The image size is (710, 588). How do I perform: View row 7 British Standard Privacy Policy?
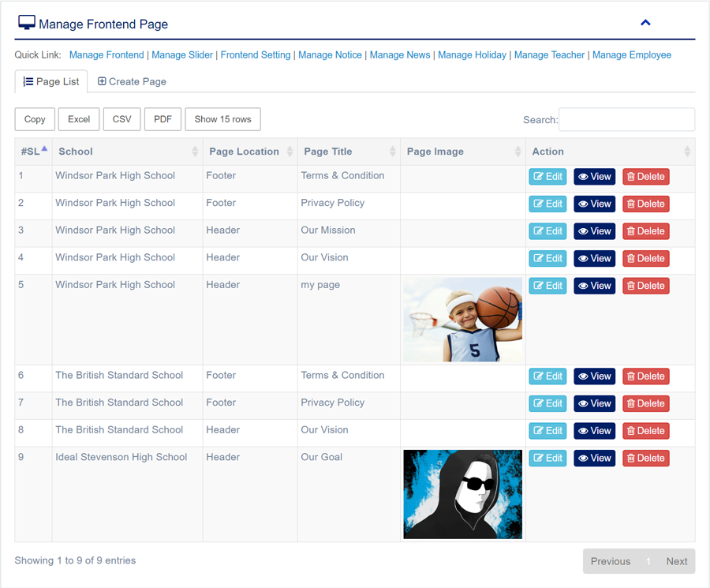tap(595, 403)
